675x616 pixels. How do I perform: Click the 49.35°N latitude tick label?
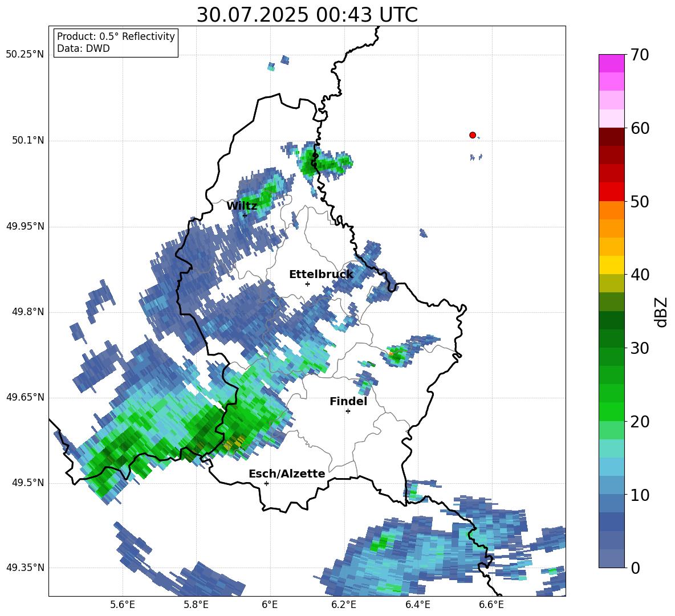25,568
